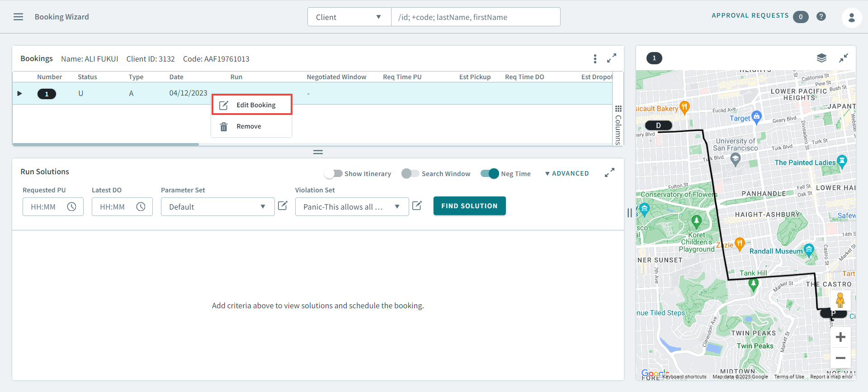Open the Parameter Set Default dropdown
Screen dimensions: 868x392
click(x=217, y=207)
